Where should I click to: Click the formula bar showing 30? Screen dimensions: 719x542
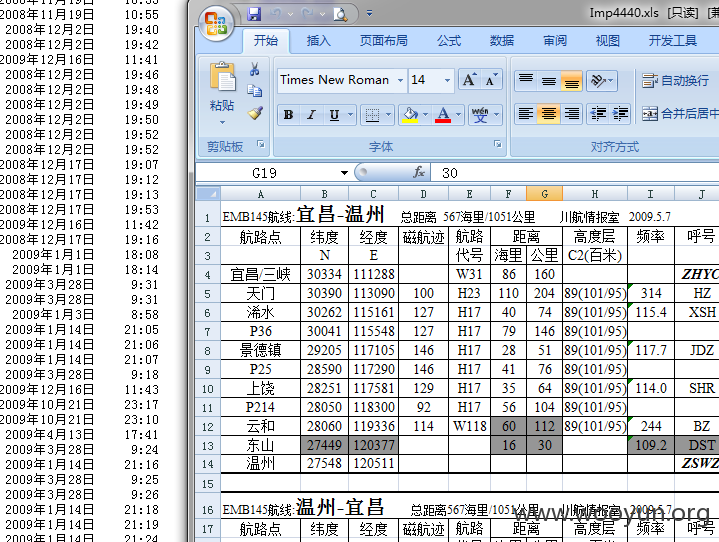tap(575, 173)
